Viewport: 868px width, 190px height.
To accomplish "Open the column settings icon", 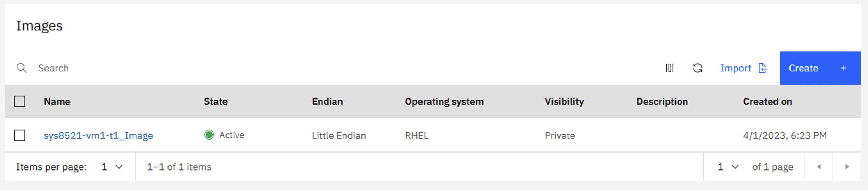I will coord(670,68).
